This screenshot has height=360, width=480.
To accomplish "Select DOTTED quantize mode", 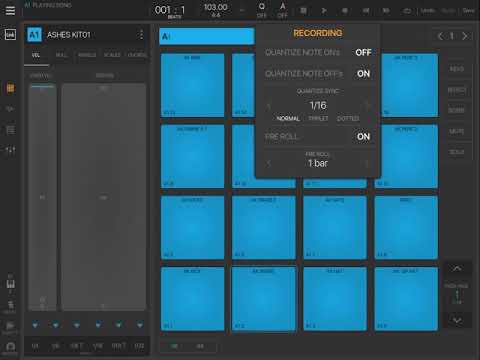I will pos(348,119).
